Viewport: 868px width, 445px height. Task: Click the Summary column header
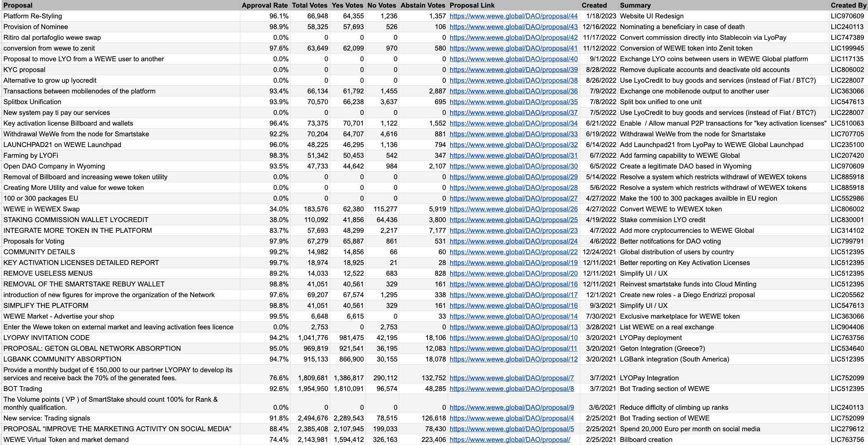(x=635, y=5)
